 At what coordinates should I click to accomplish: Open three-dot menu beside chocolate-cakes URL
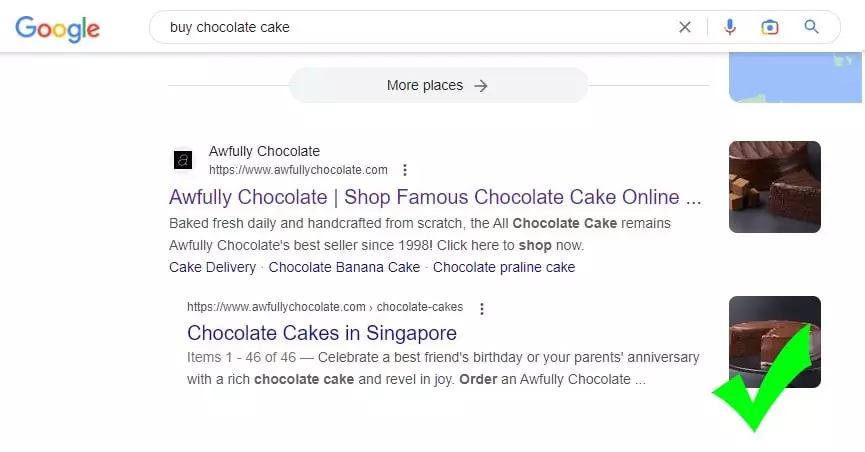click(482, 309)
